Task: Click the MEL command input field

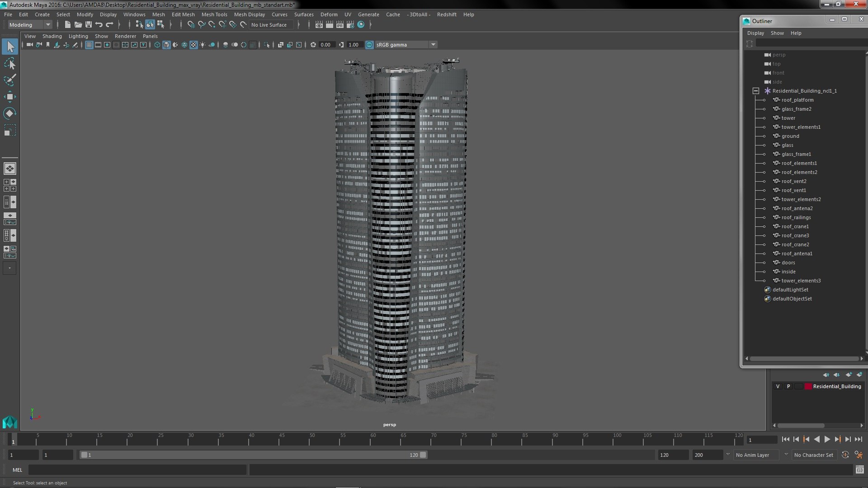Action: click(137, 470)
